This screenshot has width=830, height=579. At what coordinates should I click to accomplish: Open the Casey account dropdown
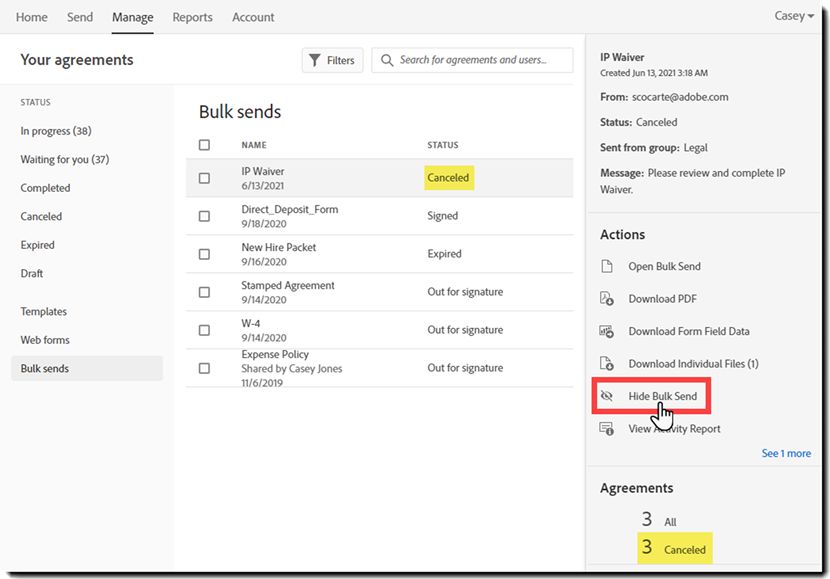[794, 17]
